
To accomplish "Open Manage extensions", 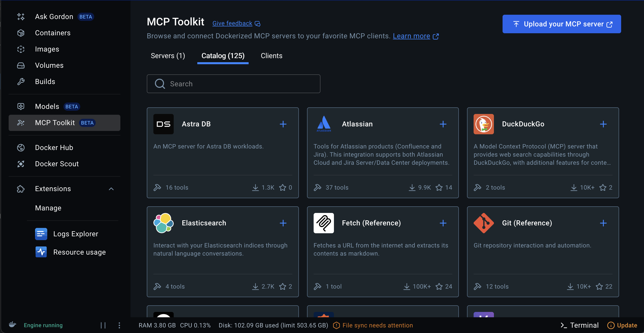I will 48,208.
